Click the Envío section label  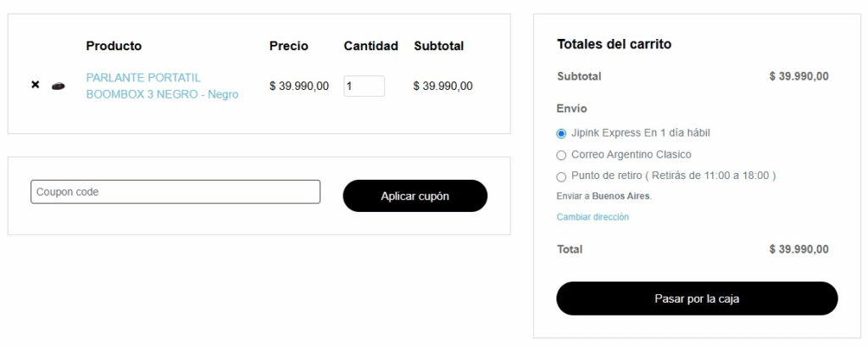coord(572,109)
